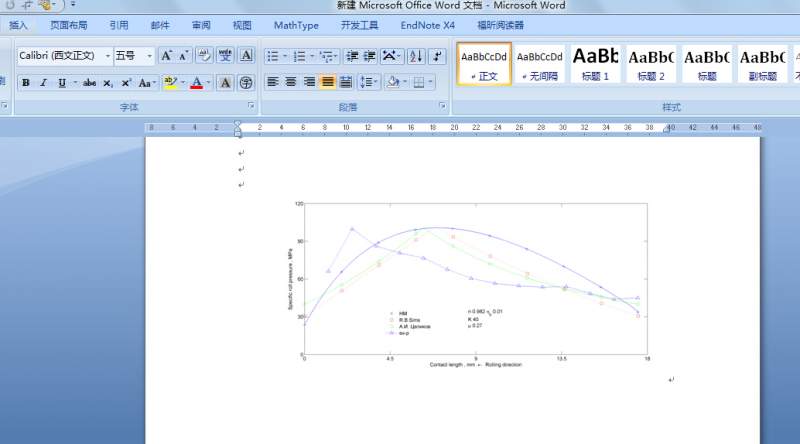Click the borders icon in paragraph group

419,82
